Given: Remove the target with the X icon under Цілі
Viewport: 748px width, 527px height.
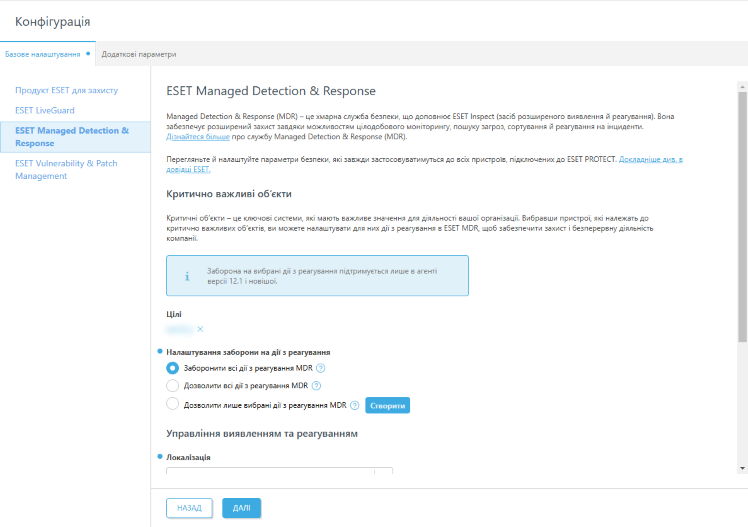Looking at the screenshot, I should point(200,329).
